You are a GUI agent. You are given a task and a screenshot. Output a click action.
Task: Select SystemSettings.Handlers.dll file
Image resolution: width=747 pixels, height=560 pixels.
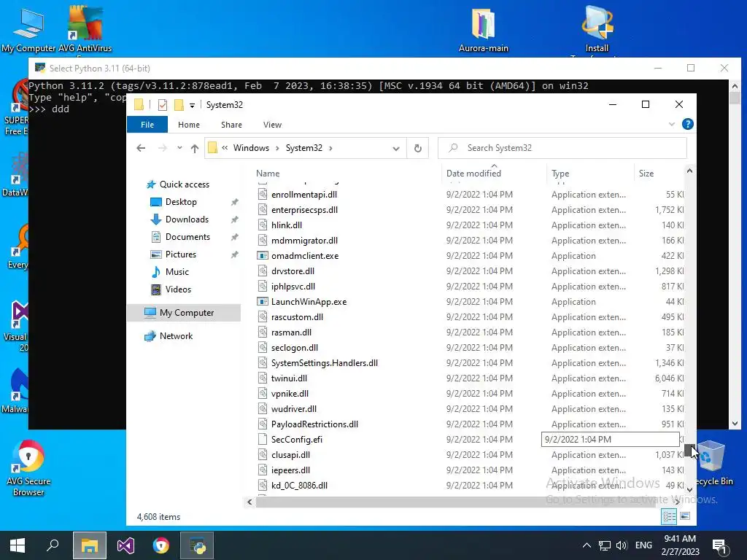click(x=325, y=363)
